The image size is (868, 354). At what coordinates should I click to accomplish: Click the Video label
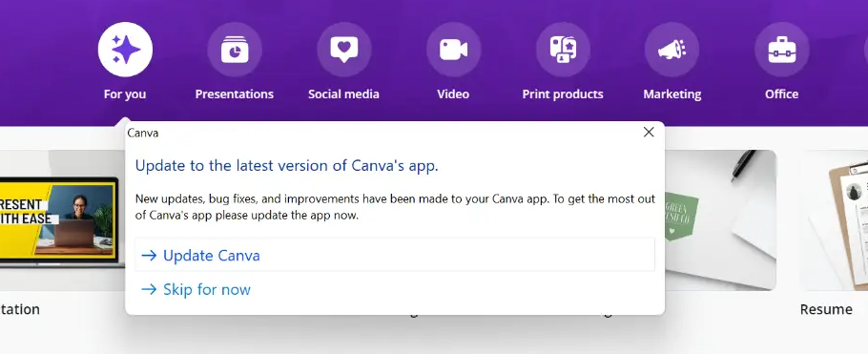[453, 94]
